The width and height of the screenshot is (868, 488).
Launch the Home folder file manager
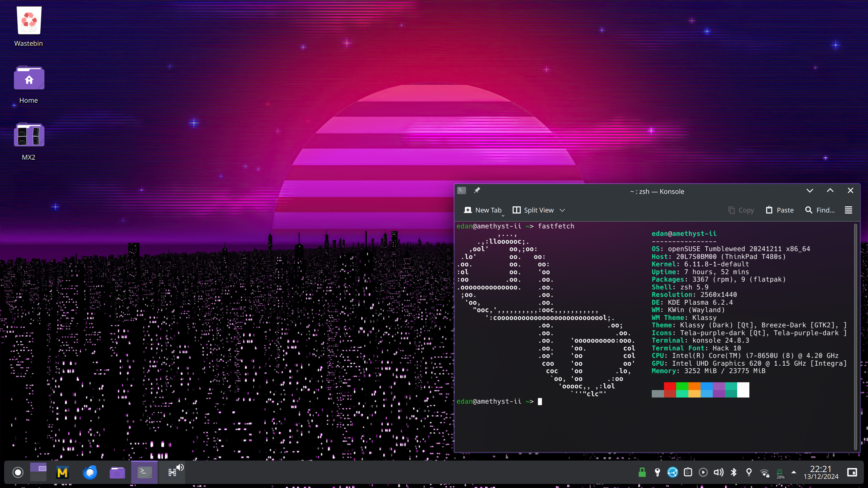[117, 472]
